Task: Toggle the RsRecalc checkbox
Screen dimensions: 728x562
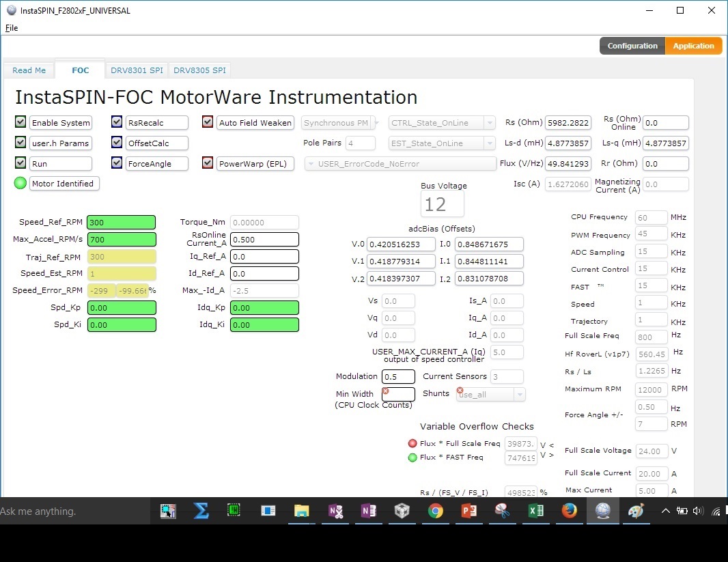Action: tap(117, 122)
